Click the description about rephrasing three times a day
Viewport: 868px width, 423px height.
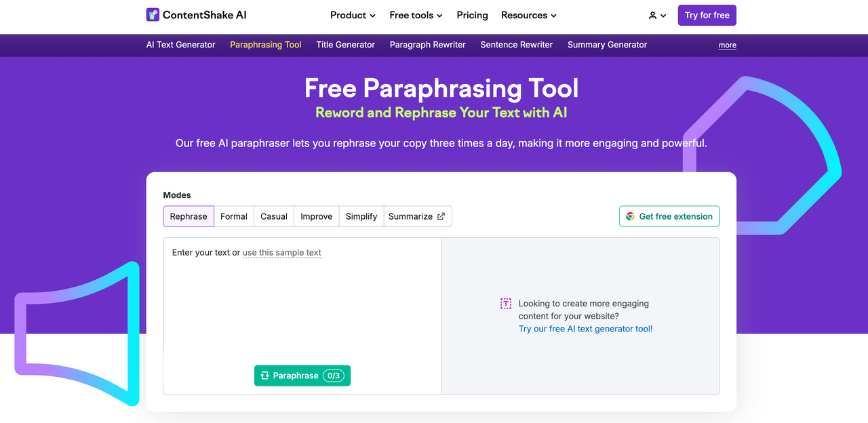click(x=441, y=143)
